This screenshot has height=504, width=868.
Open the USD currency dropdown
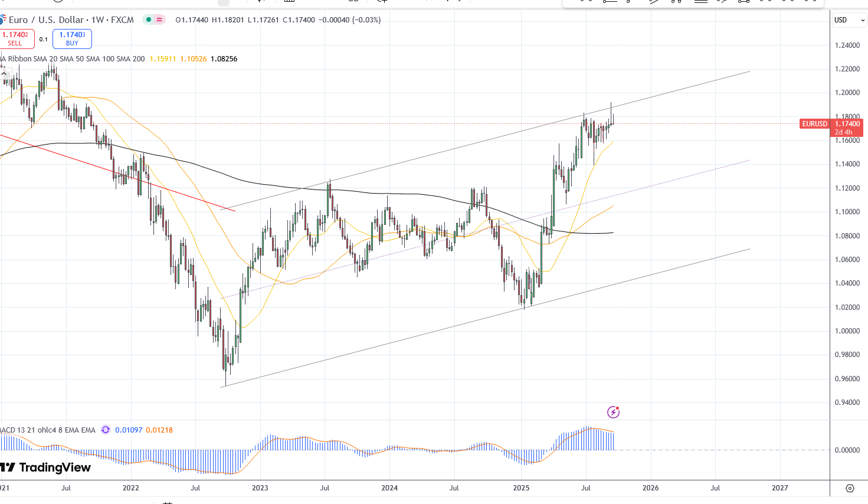point(849,20)
